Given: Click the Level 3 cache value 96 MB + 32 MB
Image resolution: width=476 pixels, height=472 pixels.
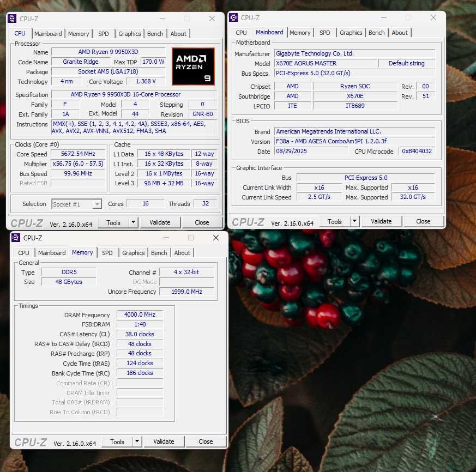Looking at the screenshot, I should coord(164,183).
